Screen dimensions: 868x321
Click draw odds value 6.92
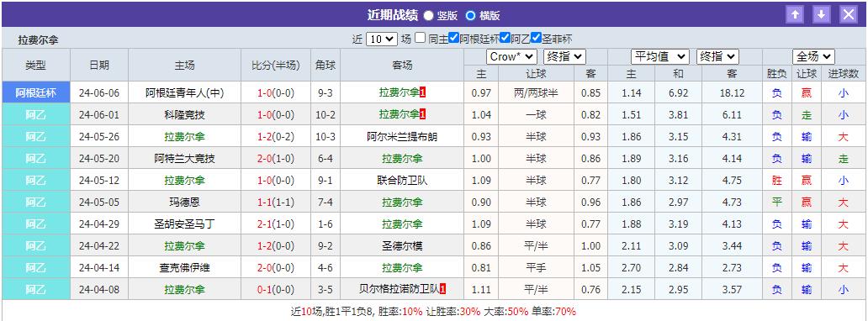pos(678,93)
